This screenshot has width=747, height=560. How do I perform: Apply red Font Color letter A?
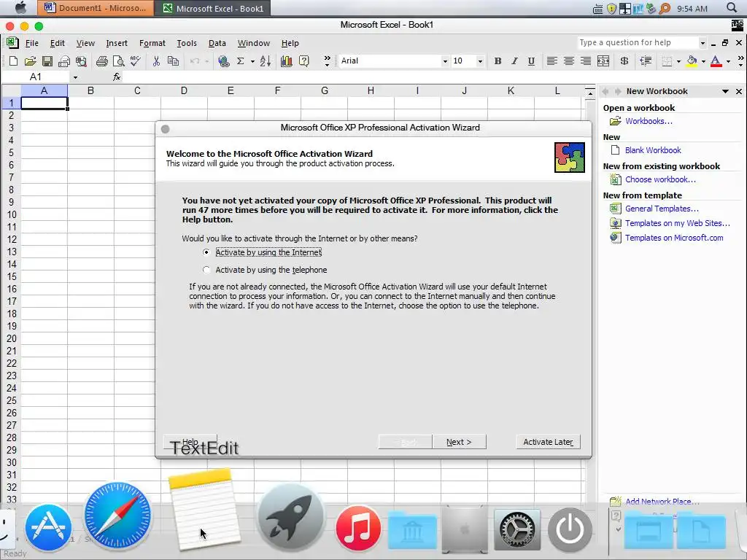[x=716, y=61]
